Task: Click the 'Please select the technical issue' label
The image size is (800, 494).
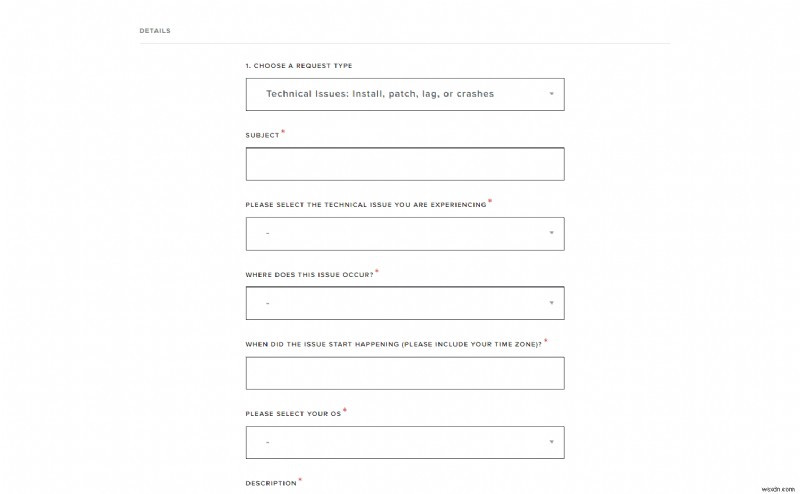Action: point(365,205)
